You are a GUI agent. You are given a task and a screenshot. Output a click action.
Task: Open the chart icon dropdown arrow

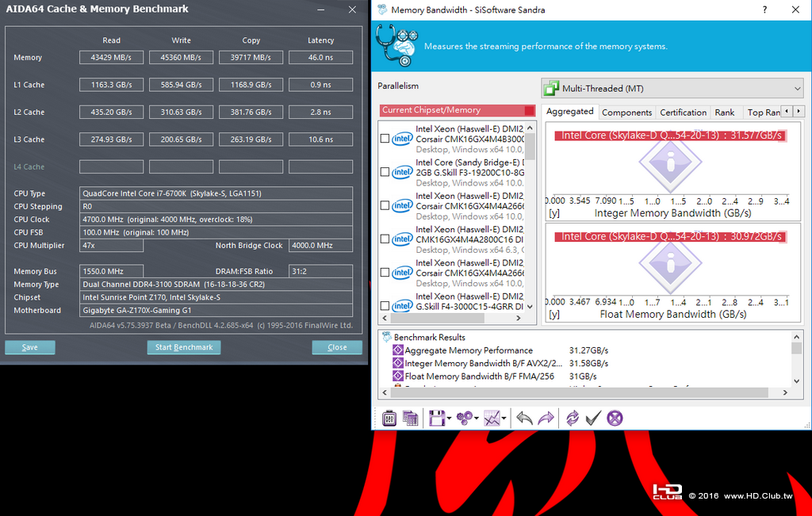pos(504,419)
